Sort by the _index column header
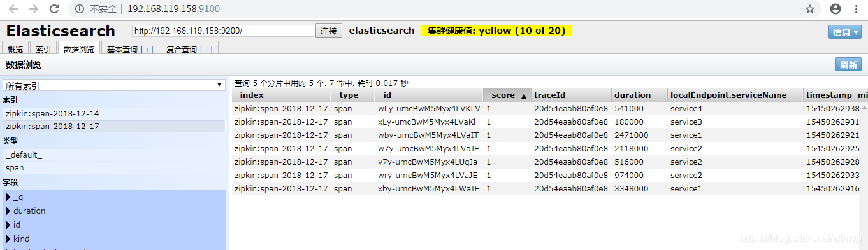This screenshot has height=250, width=868. click(x=281, y=95)
